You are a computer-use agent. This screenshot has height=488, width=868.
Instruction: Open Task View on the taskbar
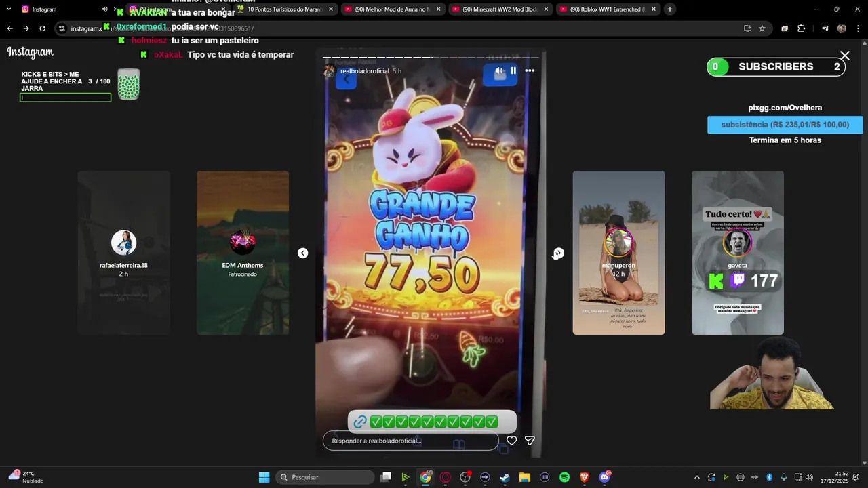tap(386, 477)
